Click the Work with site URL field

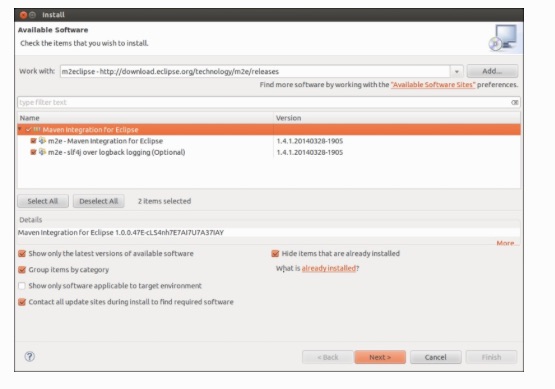[255, 71]
